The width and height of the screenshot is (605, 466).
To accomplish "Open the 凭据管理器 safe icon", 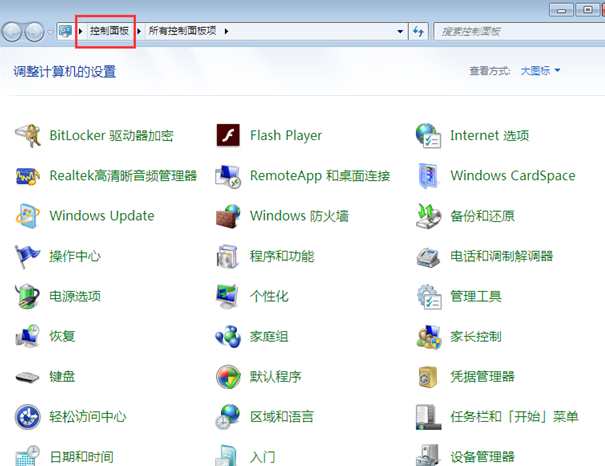I will click(x=428, y=377).
